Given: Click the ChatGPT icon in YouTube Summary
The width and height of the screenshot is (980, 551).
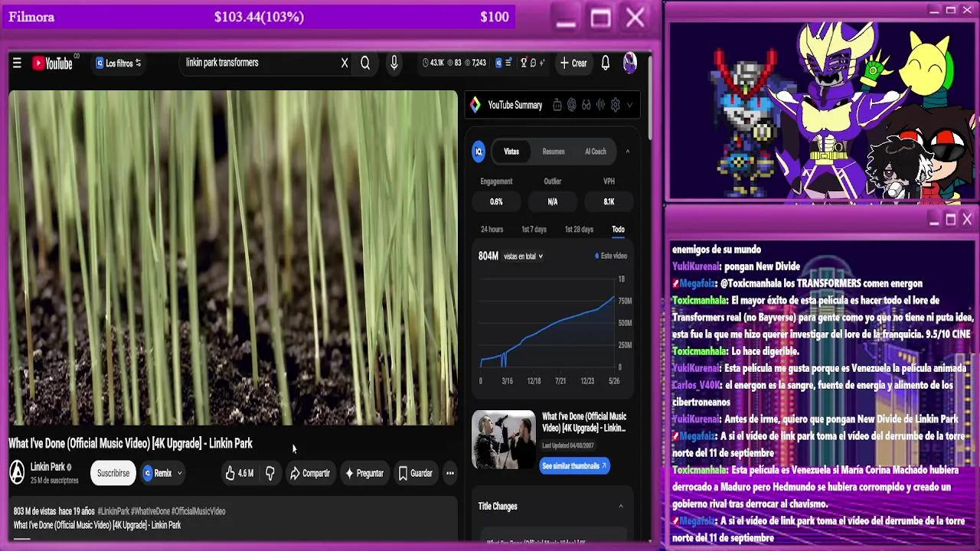Looking at the screenshot, I should (x=572, y=105).
